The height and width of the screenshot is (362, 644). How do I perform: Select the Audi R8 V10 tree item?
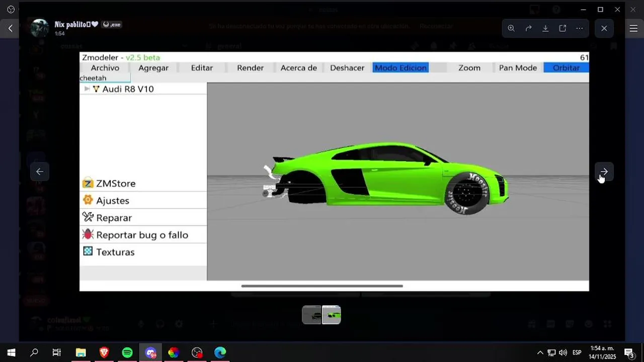128,89
